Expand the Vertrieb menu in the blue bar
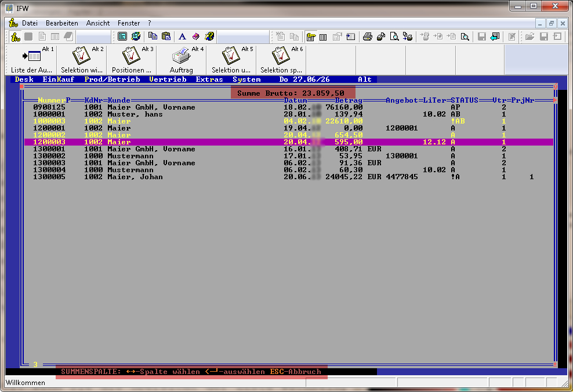 (x=168, y=79)
